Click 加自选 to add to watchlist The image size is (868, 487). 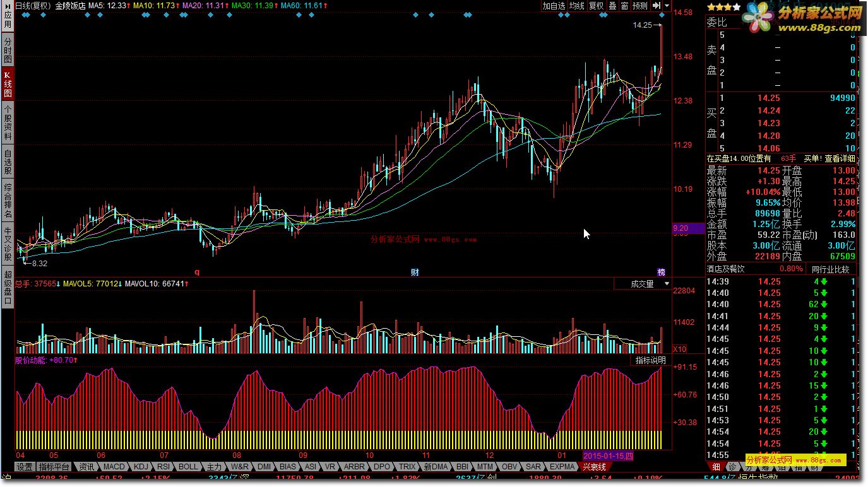[x=554, y=6]
